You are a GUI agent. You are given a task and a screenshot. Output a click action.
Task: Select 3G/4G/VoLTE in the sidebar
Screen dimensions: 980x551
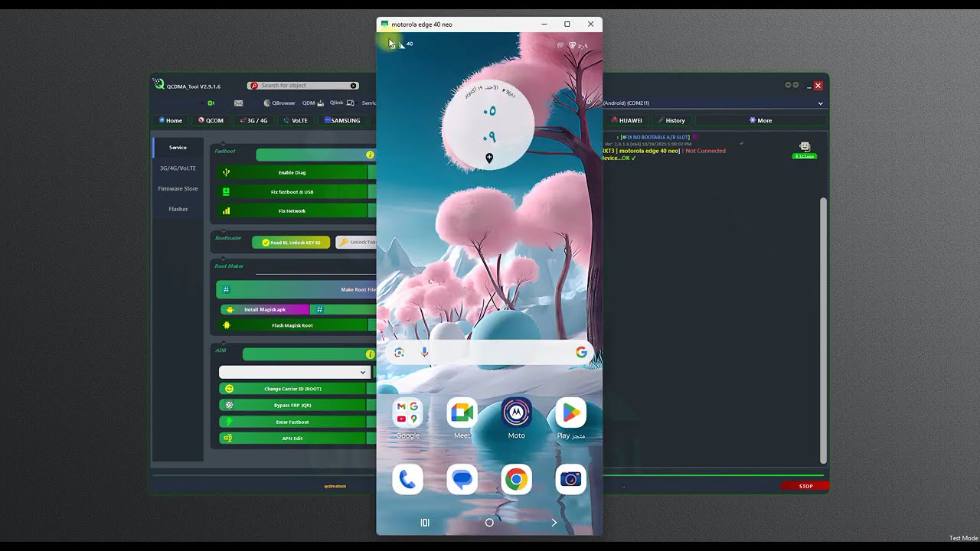[x=178, y=168]
